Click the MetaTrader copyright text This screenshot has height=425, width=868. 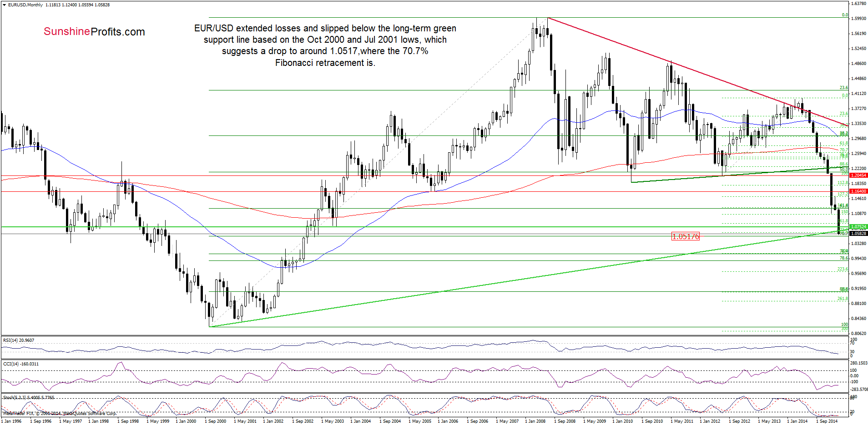(x=60, y=414)
